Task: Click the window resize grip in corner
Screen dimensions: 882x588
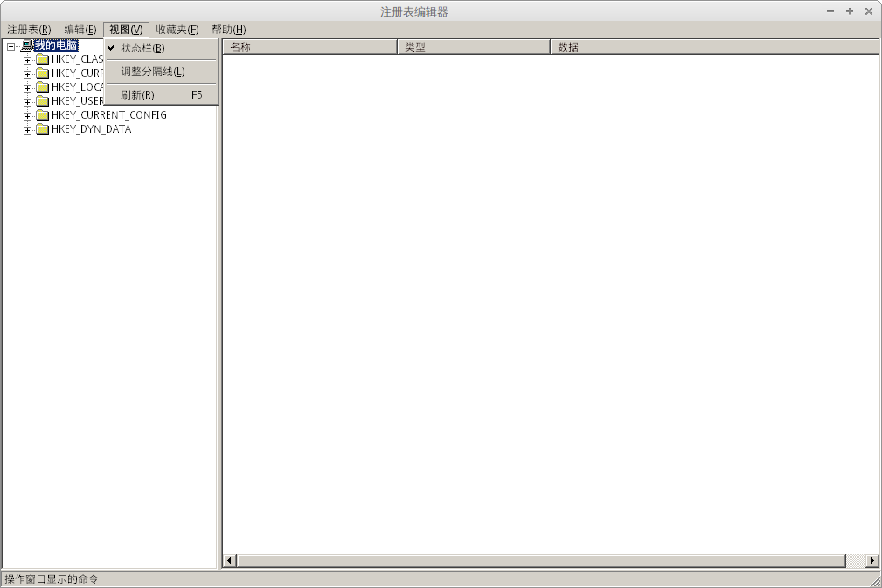Action: coord(875,580)
